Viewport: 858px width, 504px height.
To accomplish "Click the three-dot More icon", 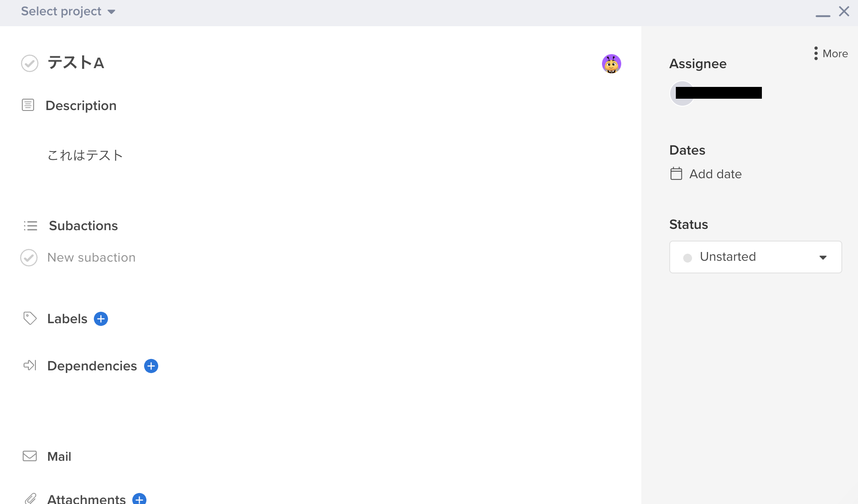I will 816,53.
